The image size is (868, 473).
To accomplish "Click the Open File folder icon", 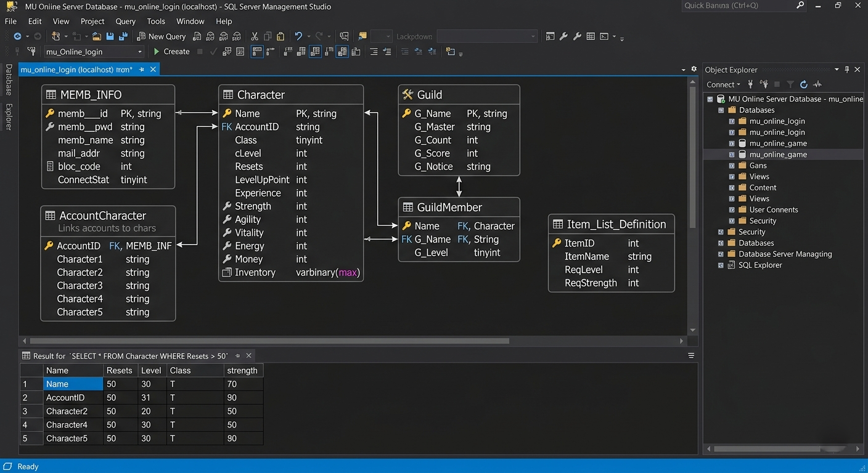I will (97, 36).
